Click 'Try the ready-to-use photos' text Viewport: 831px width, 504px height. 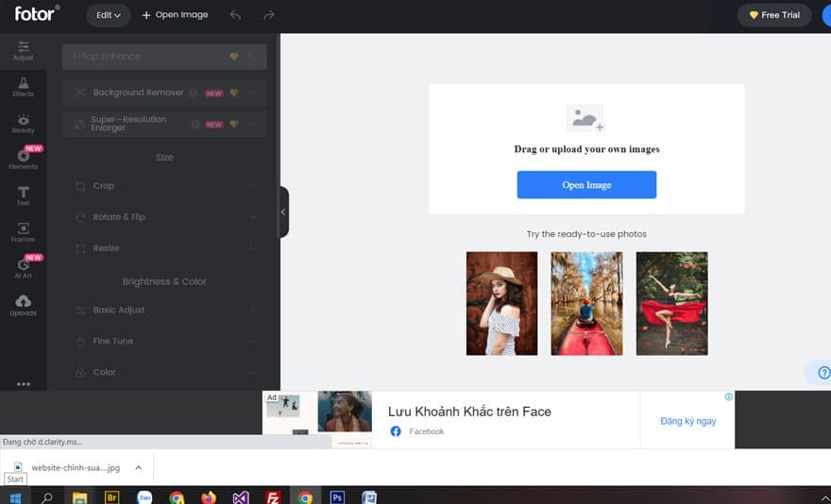586,234
